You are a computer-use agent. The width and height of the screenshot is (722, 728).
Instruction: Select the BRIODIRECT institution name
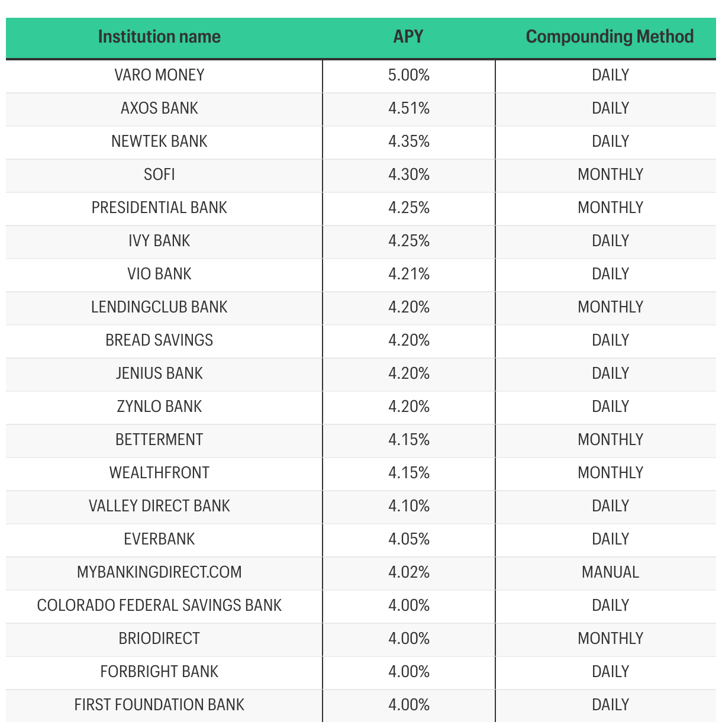click(x=159, y=639)
